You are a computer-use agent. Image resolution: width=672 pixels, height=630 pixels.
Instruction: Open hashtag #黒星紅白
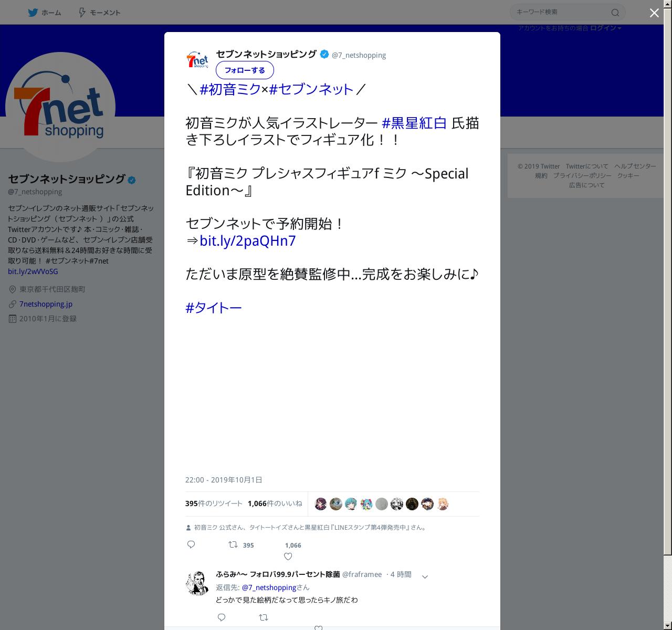pos(414,123)
